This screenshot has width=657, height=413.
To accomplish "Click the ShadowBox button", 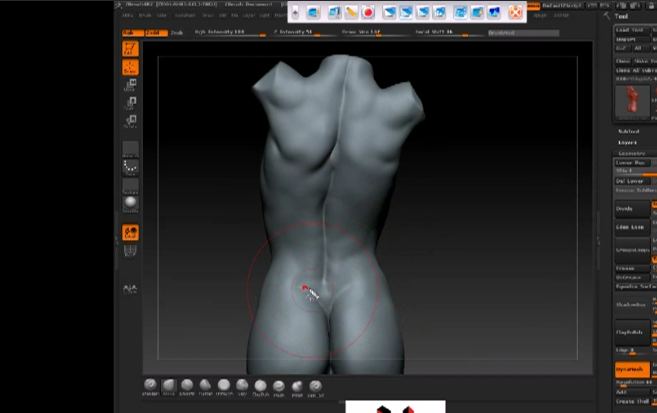I will tap(632, 305).
